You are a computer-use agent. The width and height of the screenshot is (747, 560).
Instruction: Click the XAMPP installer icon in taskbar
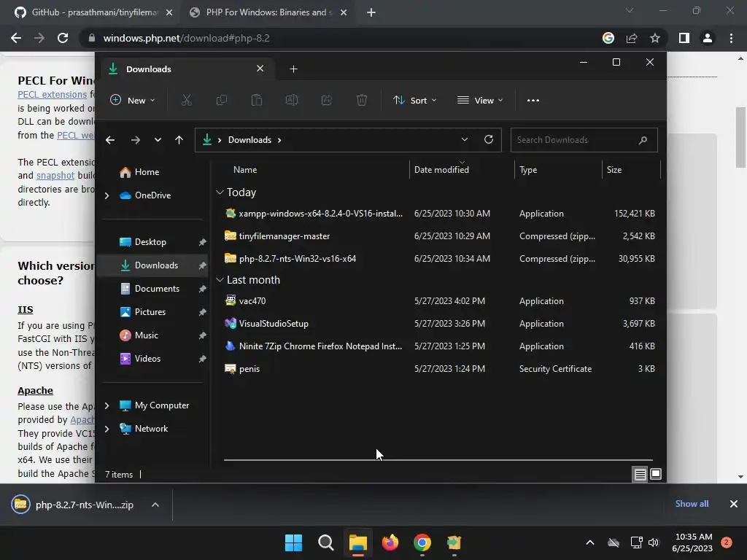tap(454, 542)
